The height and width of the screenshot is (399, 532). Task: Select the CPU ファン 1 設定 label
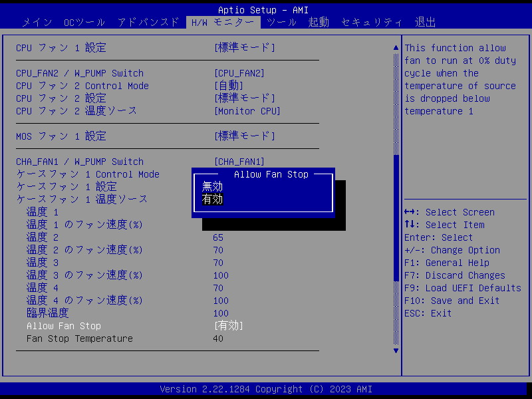pyautogui.click(x=61, y=47)
